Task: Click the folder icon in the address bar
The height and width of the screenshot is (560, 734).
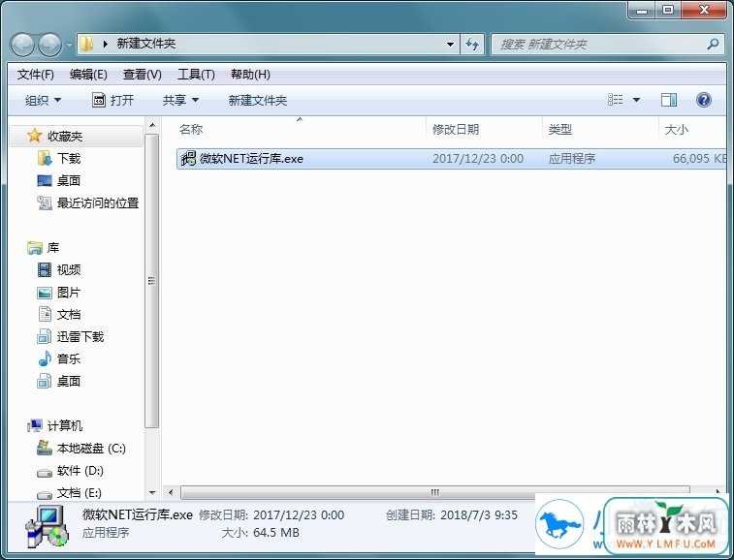Action: (86, 44)
